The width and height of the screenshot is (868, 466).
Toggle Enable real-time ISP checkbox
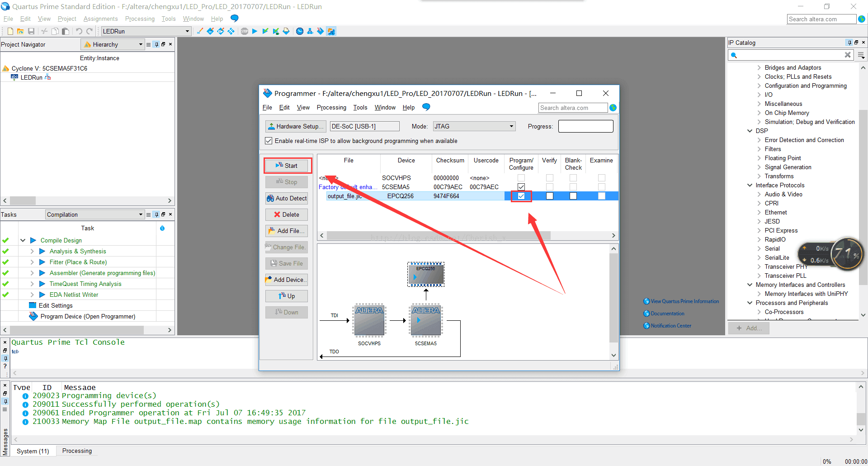269,141
